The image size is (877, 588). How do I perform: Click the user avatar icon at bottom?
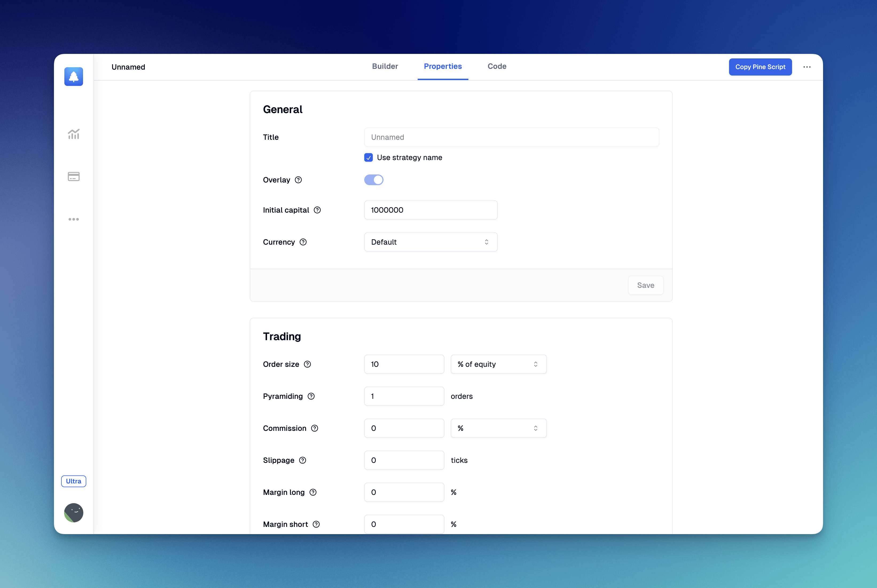pyautogui.click(x=74, y=512)
